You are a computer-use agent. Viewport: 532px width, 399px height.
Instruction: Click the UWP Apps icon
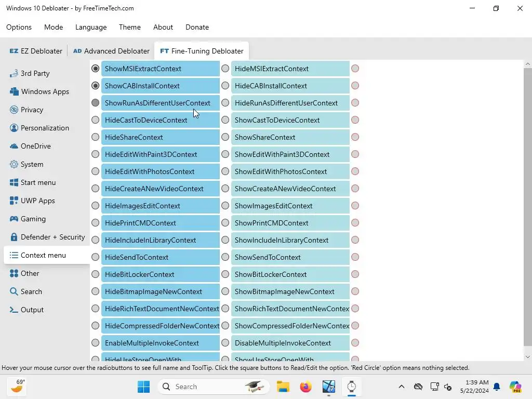pos(14,201)
